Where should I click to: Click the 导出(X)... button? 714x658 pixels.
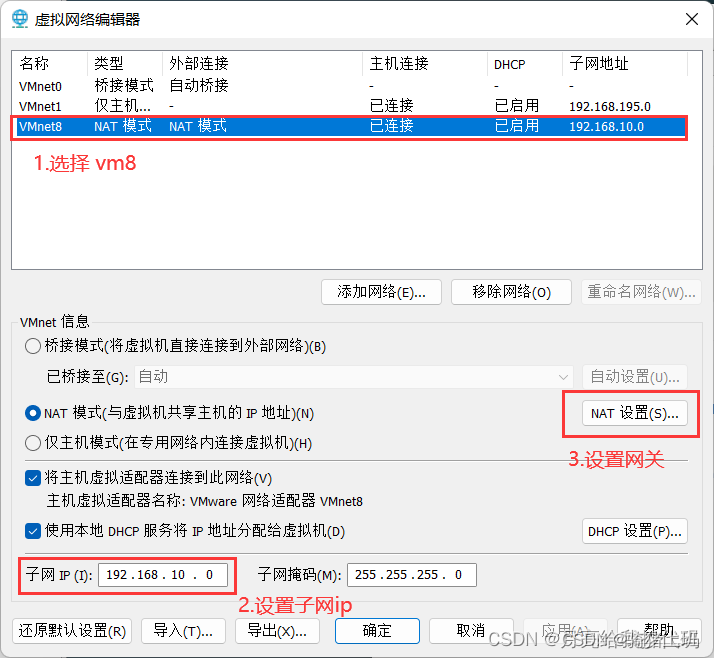click(x=277, y=631)
